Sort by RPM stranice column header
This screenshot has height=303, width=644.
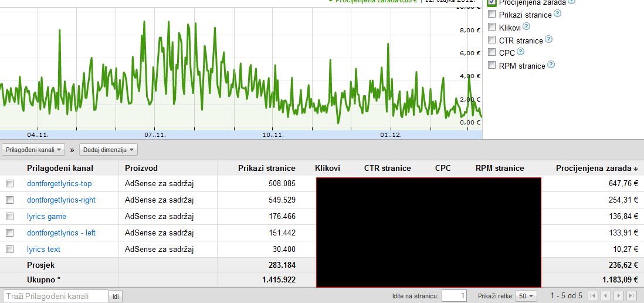(x=500, y=168)
